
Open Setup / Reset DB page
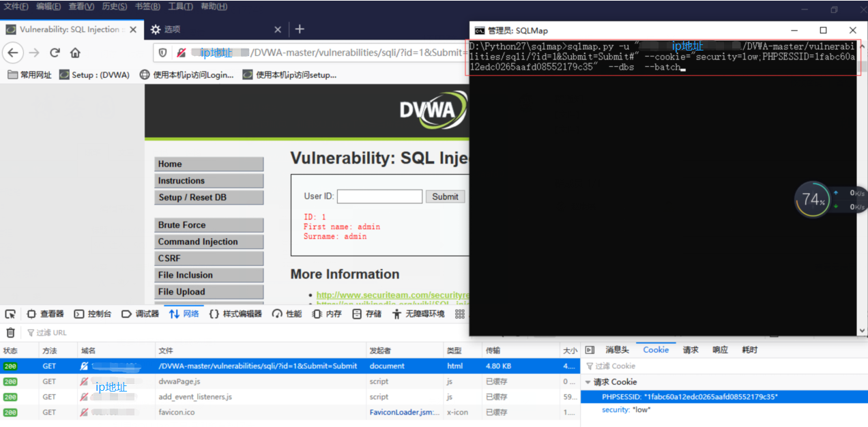point(209,197)
